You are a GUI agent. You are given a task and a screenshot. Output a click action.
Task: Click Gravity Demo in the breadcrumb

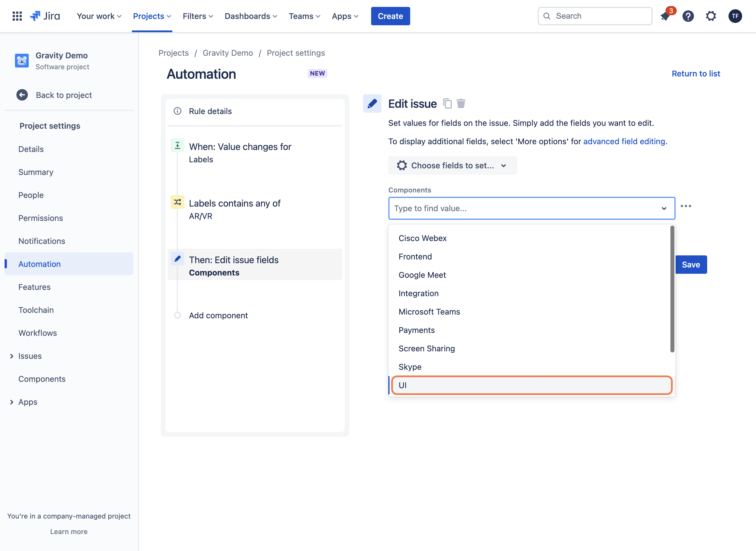click(x=228, y=53)
